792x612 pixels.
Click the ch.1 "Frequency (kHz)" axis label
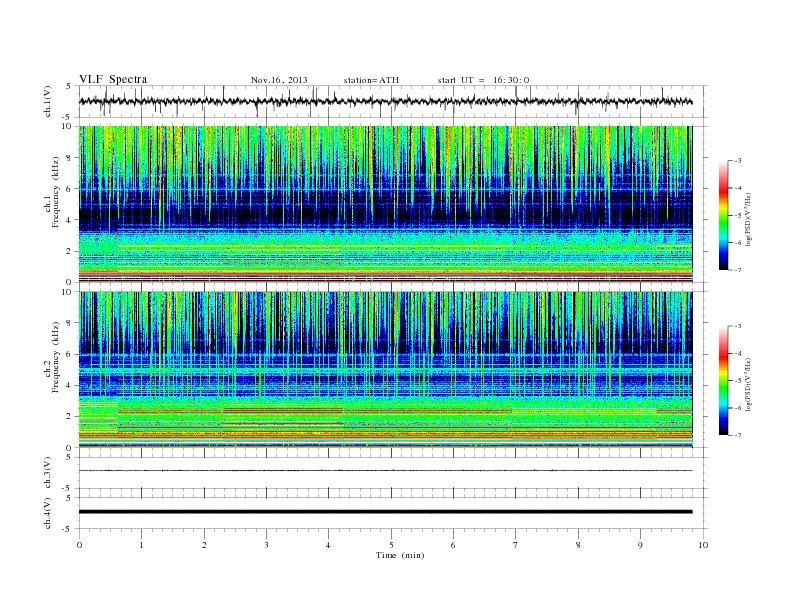coord(55,192)
